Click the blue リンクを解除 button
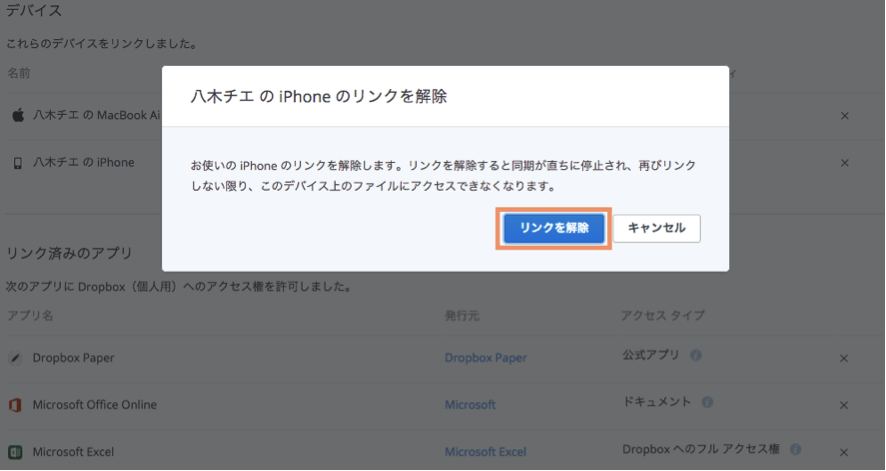Screen dimensions: 886x471 554,228
